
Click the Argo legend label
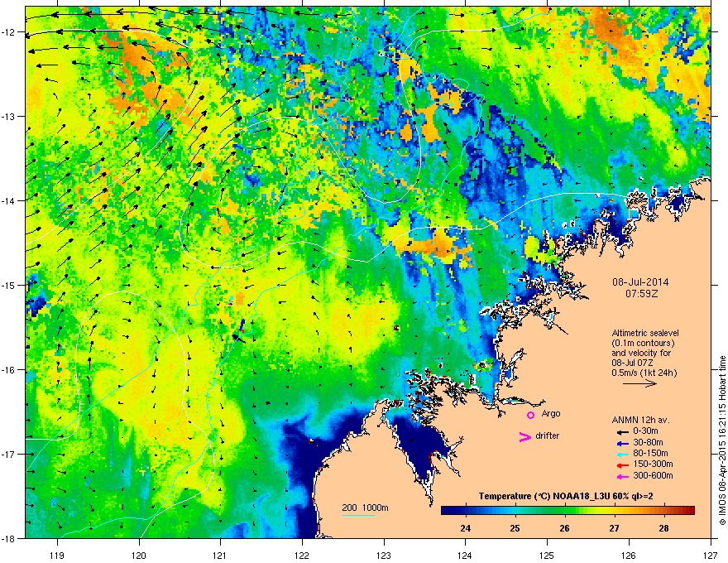551,414
